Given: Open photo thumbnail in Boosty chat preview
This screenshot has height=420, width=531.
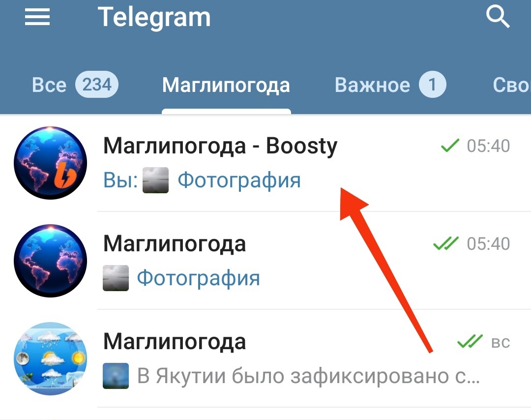Looking at the screenshot, I should pyautogui.click(x=155, y=180).
